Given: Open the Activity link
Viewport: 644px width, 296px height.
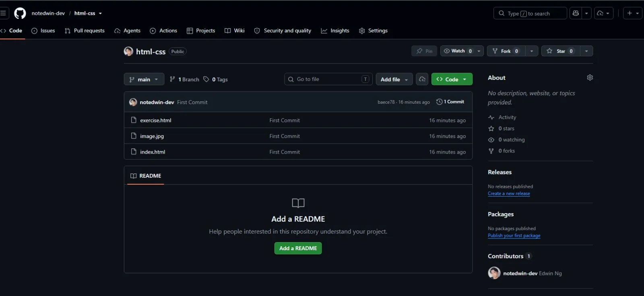Looking at the screenshot, I should [x=502, y=117].
